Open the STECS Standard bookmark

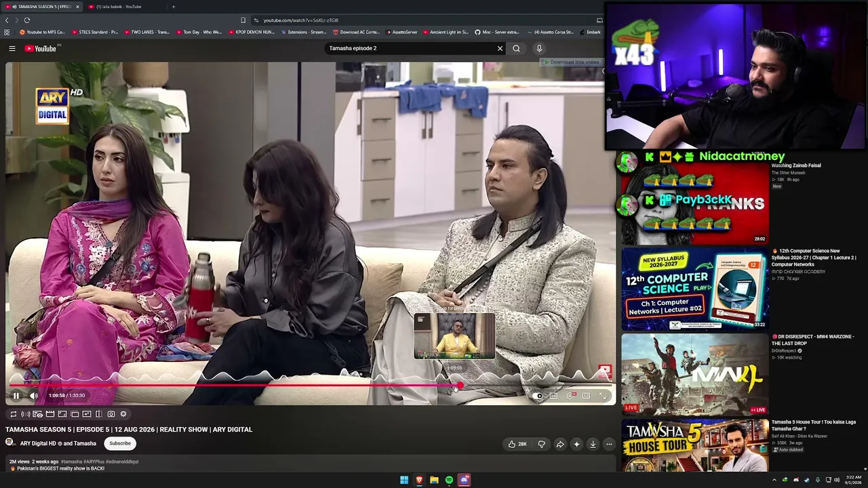95,32
